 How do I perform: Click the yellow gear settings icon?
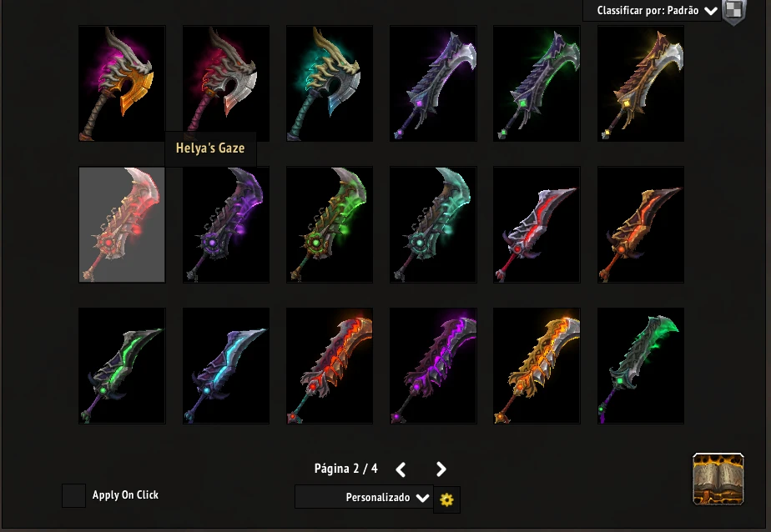pyautogui.click(x=446, y=499)
